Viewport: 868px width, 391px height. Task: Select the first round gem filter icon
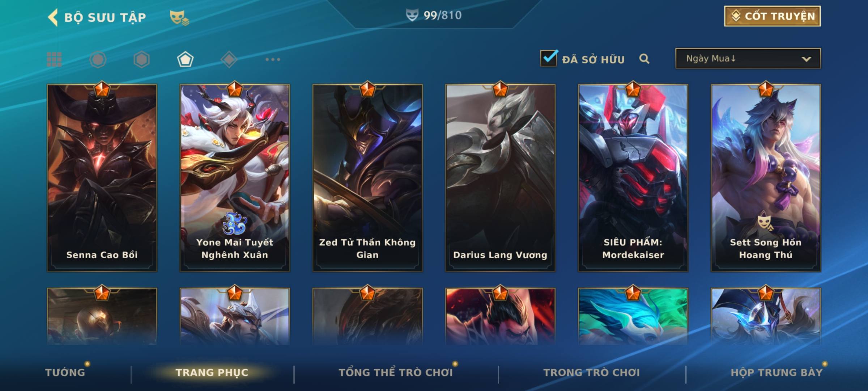pyautogui.click(x=98, y=59)
